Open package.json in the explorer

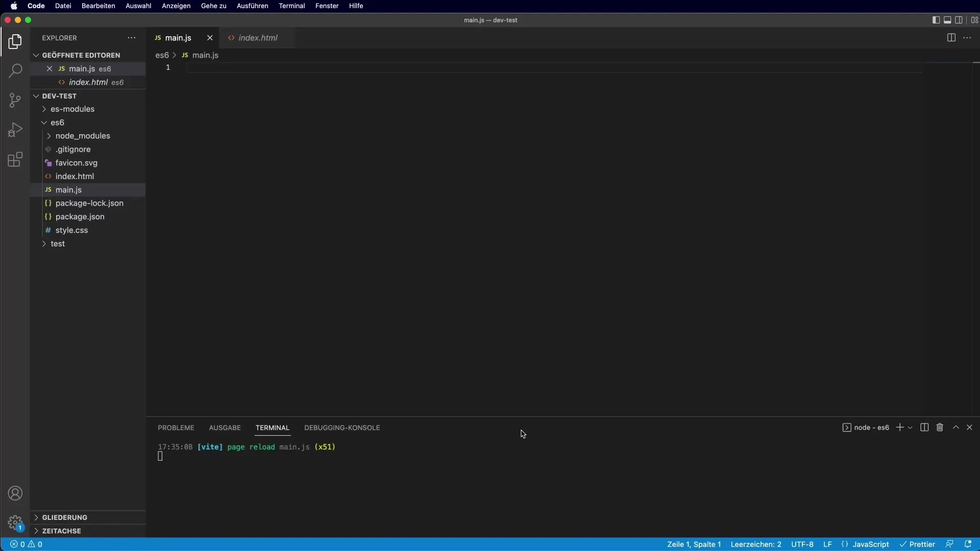pos(80,217)
